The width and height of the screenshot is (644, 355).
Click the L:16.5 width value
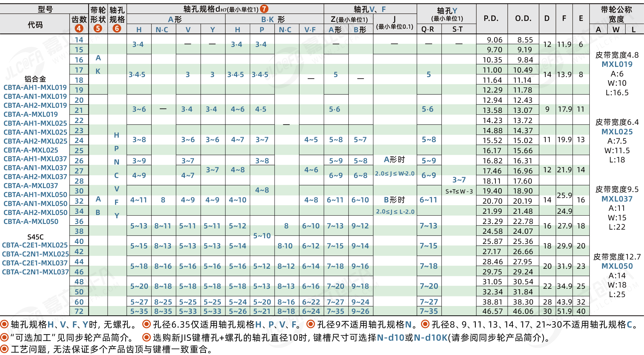pos(617,93)
